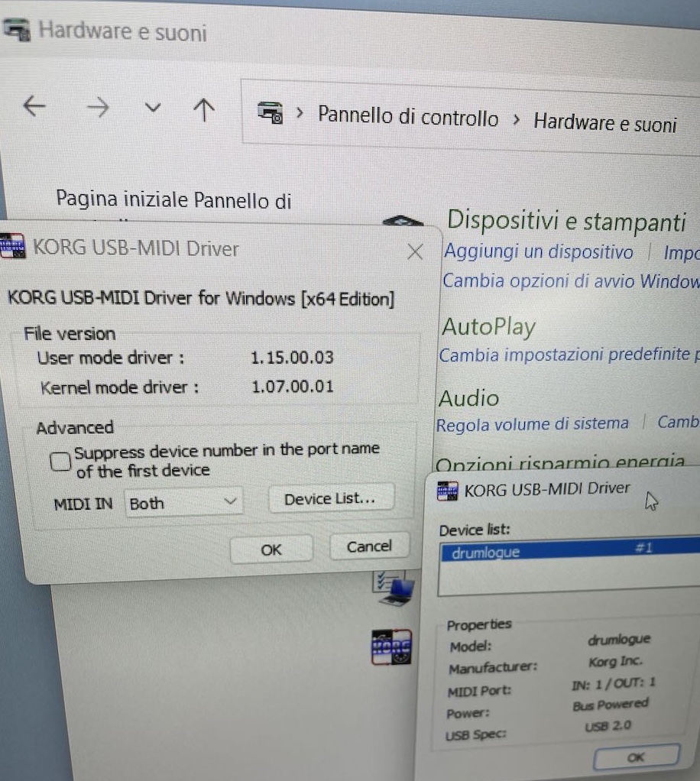Image resolution: width=700 pixels, height=781 pixels.
Task: Click the KORG USB-MIDI Driver control panel icon
Action: tap(391, 647)
